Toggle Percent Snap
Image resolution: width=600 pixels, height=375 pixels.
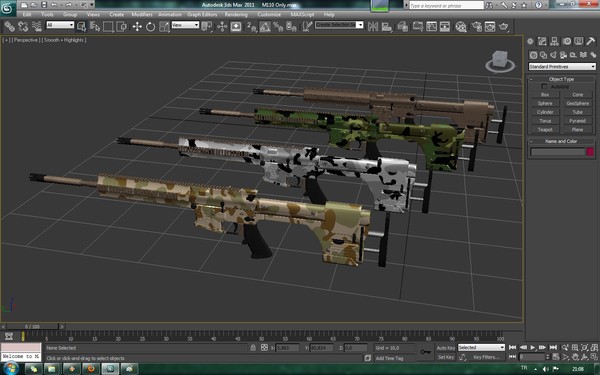278,26
